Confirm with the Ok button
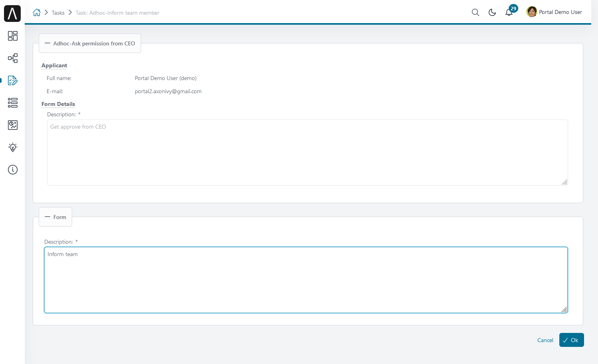Screen dimensions: 598x364 (x=571, y=340)
